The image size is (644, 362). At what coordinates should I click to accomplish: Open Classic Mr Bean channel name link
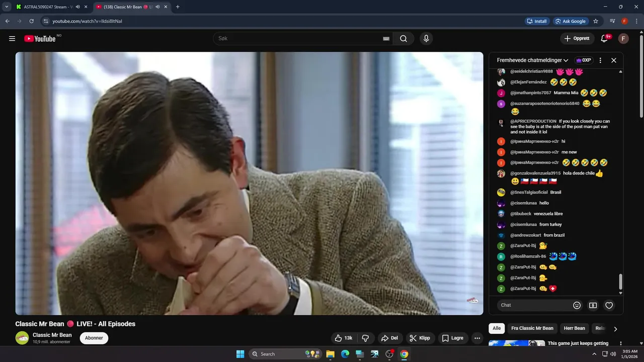pyautogui.click(x=52, y=335)
